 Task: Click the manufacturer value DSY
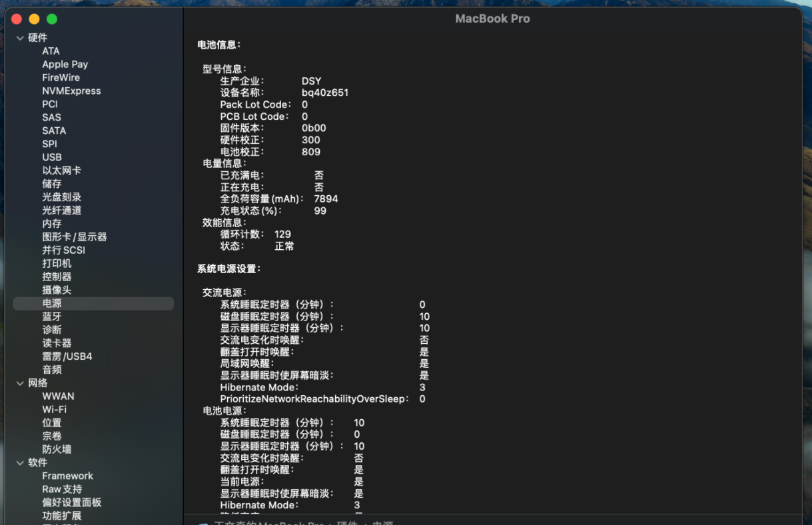click(x=311, y=81)
